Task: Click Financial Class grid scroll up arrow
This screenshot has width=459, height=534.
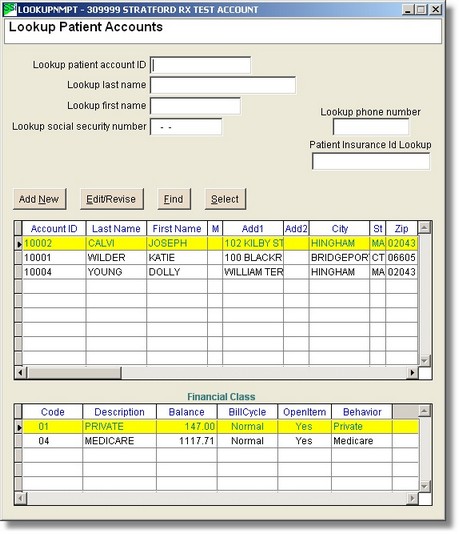Action: tap(424, 411)
